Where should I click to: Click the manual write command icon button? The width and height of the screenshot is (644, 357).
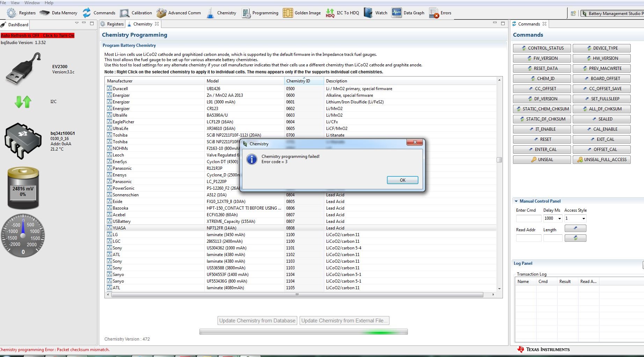576,228
